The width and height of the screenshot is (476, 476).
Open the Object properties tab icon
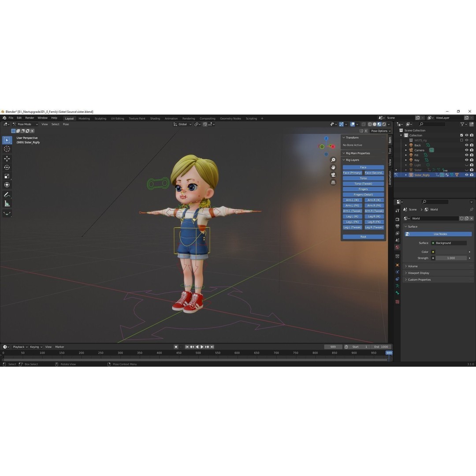(398, 265)
